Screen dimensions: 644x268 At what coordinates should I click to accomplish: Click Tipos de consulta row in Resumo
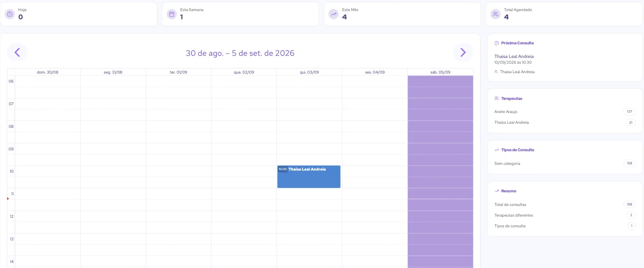tap(565, 226)
